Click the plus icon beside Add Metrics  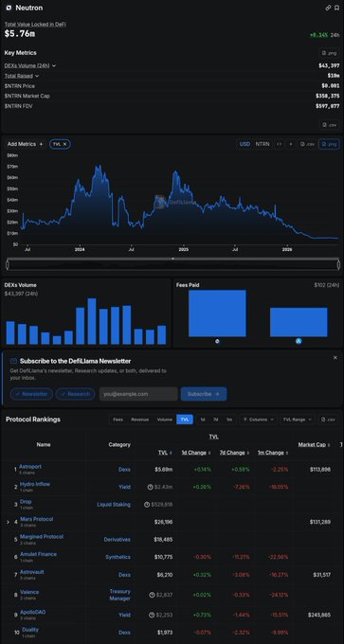tap(41, 144)
